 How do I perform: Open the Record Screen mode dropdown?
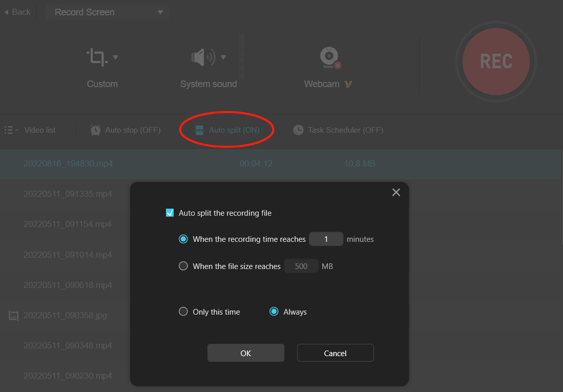click(x=107, y=12)
